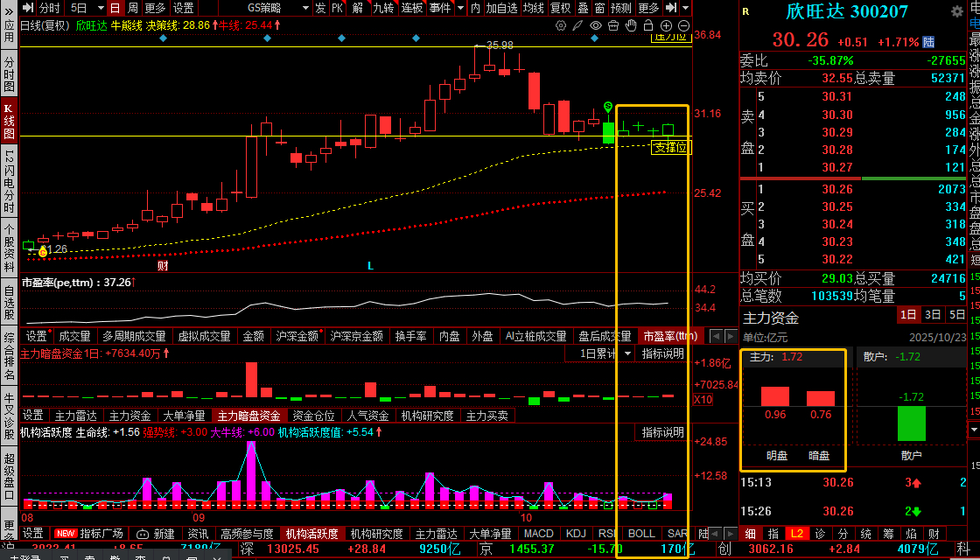Open the L2 tab in right panel
Viewport: 980px width, 560px height.
click(x=797, y=534)
